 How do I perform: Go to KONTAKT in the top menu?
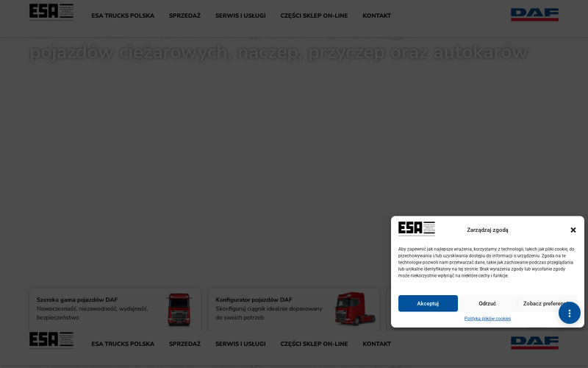376,15
